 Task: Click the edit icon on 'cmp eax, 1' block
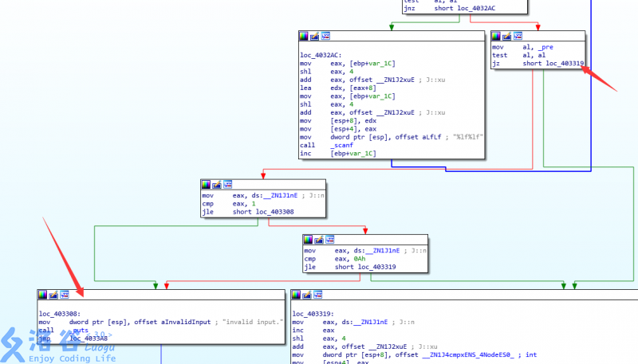click(216, 185)
